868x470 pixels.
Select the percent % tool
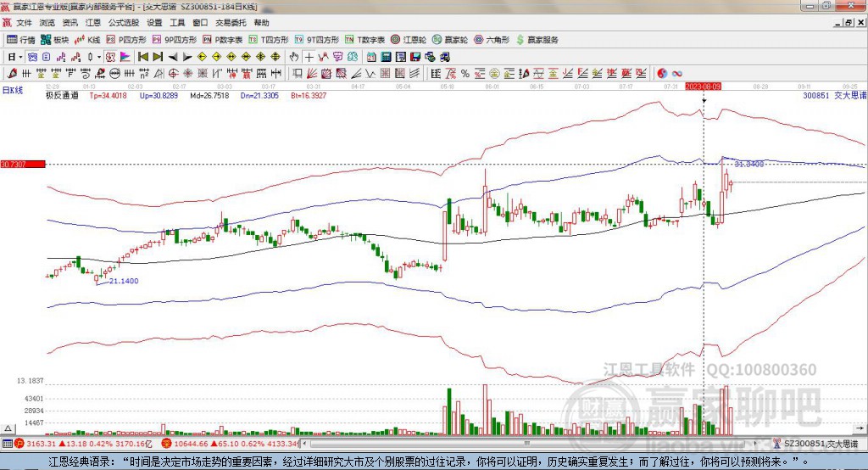click(465, 73)
